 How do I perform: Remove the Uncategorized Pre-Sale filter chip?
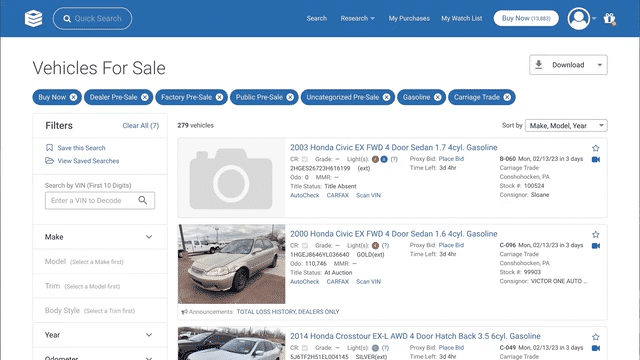(387, 97)
